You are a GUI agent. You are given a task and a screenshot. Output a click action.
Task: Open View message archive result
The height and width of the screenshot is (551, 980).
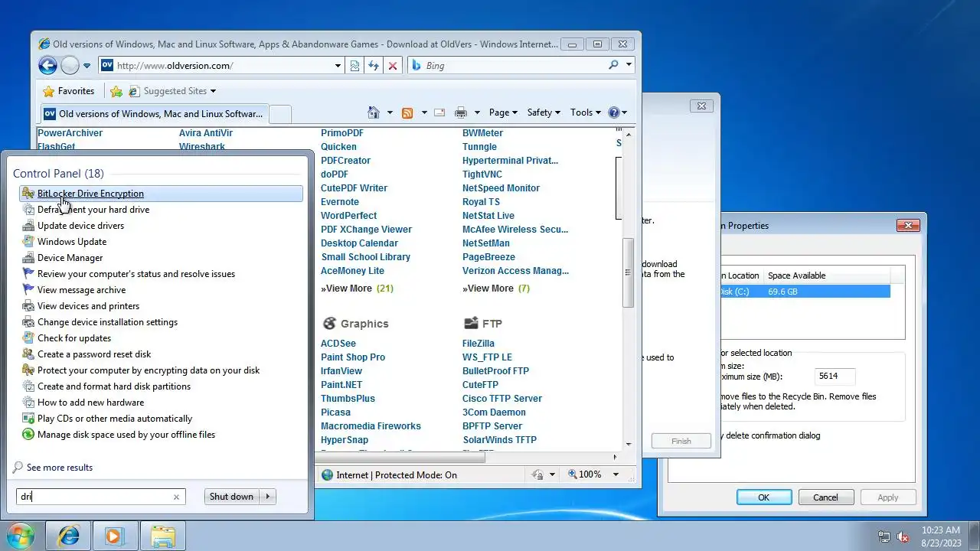click(161, 290)
